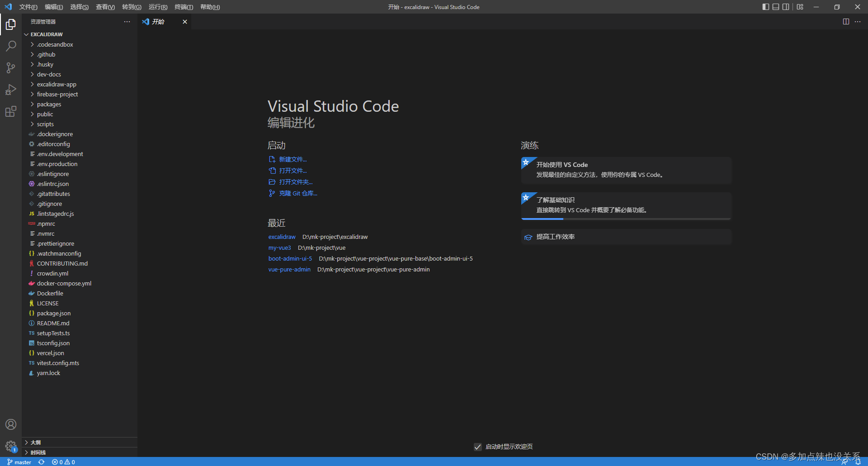This screenshot has height=466, width=868.
Task: Open the 查看(V) menu
Action: [x=105, y=7]
